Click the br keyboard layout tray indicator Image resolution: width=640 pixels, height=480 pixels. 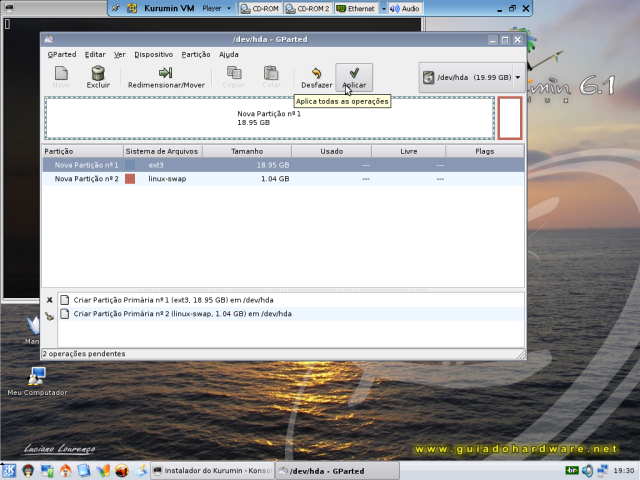coord(572,471)
